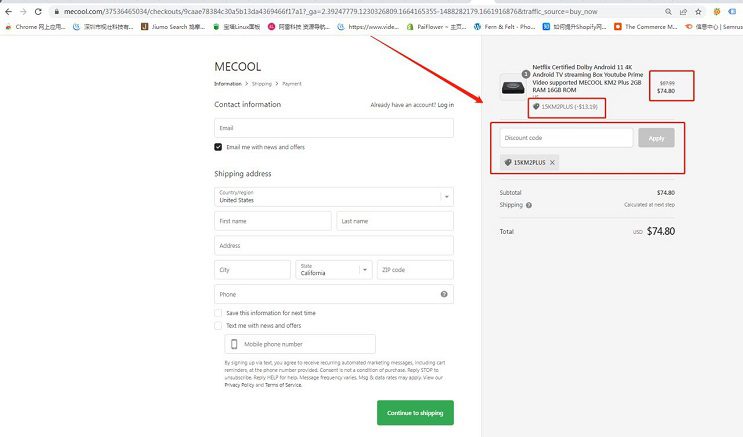Focus the Last name field
743x437 pixels.
[x=395, y=221]
